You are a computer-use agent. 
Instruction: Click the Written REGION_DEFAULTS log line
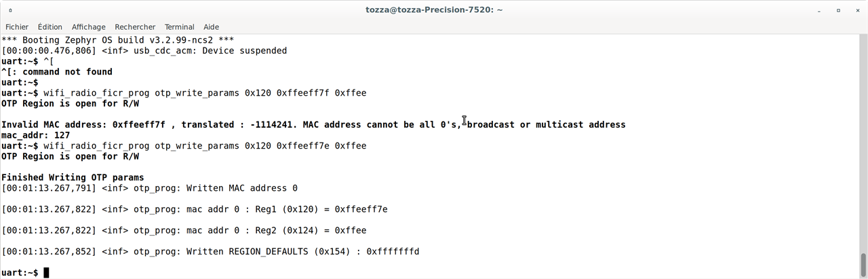(x=210, y=252)
